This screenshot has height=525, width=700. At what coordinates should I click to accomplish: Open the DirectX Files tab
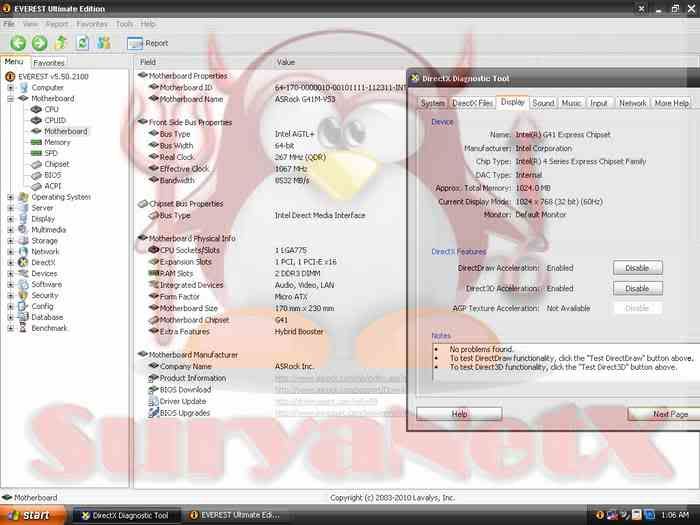(x=473, y=103)
